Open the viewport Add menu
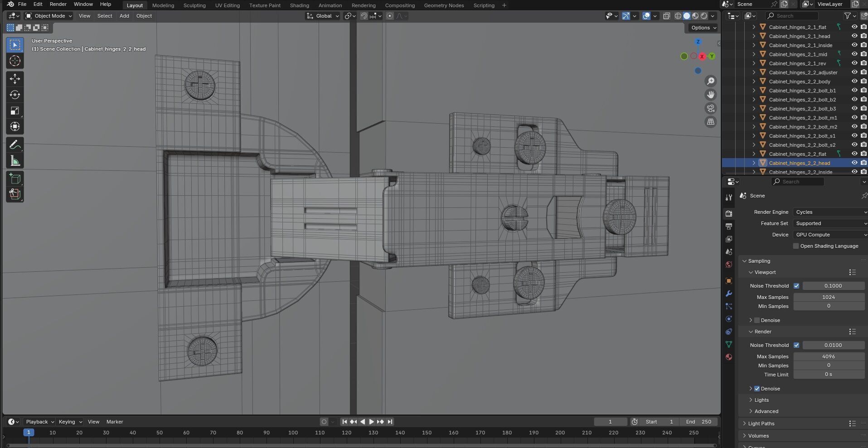868x448 pixels. (124, 16)
